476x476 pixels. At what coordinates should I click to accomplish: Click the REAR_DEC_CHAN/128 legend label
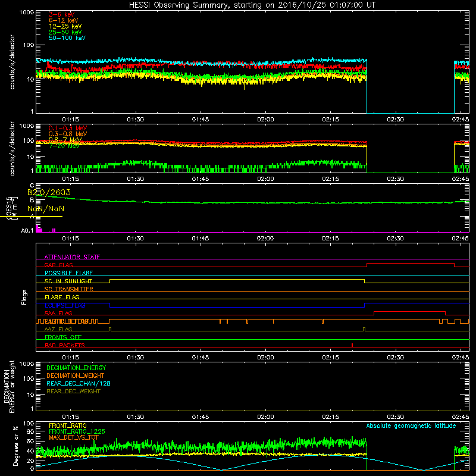click(x=79, y=383)
